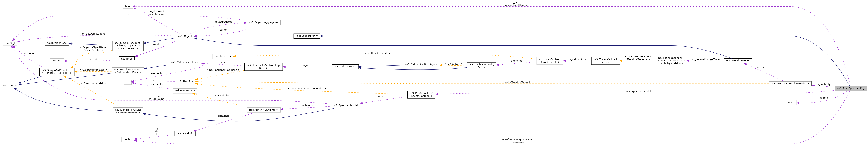Open ns3::Ptr< ns3::CallbackImplBase > node

point(263,67)
